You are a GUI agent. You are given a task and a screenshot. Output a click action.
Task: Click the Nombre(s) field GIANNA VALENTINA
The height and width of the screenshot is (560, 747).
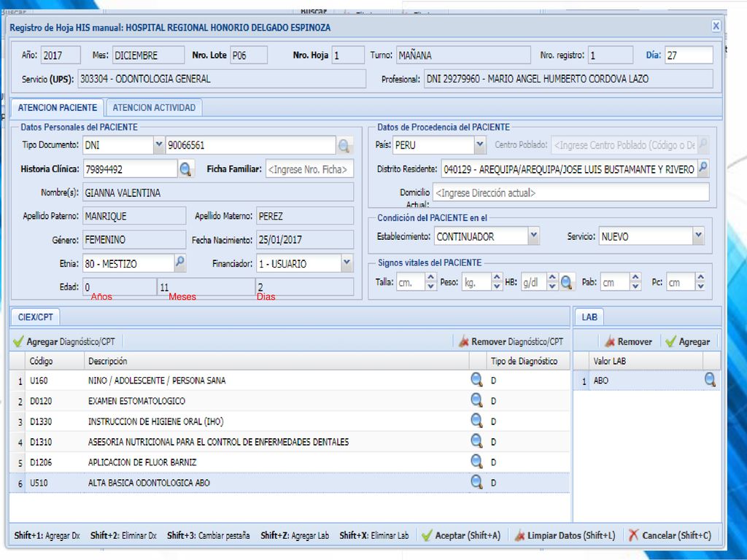coord(218,192)
